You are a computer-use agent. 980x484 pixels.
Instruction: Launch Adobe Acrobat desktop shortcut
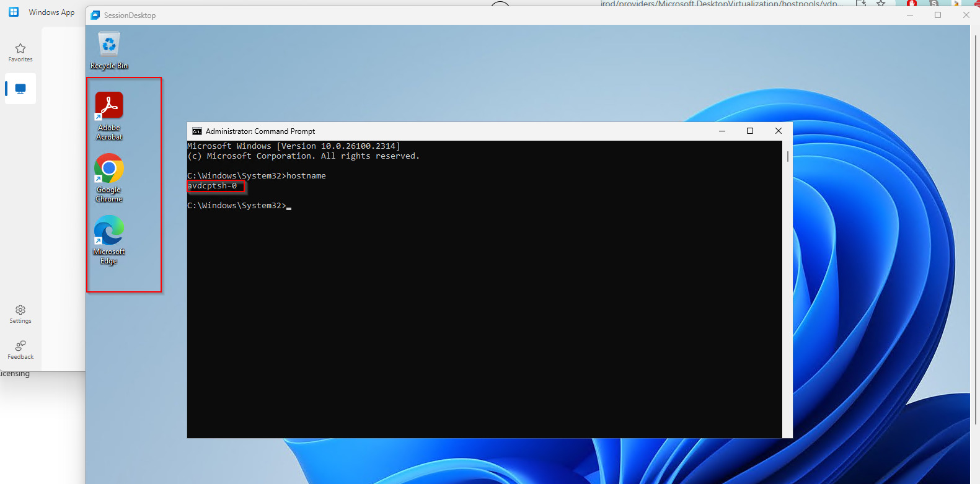tap(109, 117)
